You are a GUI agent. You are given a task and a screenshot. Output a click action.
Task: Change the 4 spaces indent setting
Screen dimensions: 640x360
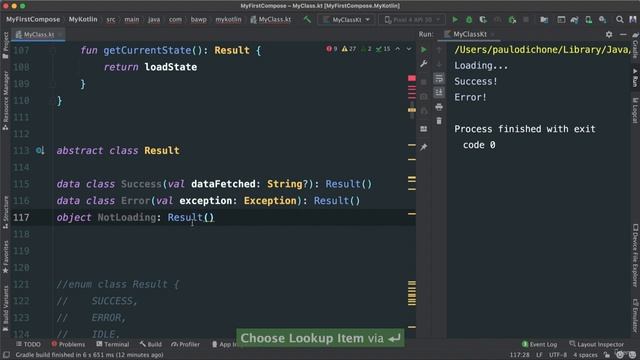tap(585, 355)
